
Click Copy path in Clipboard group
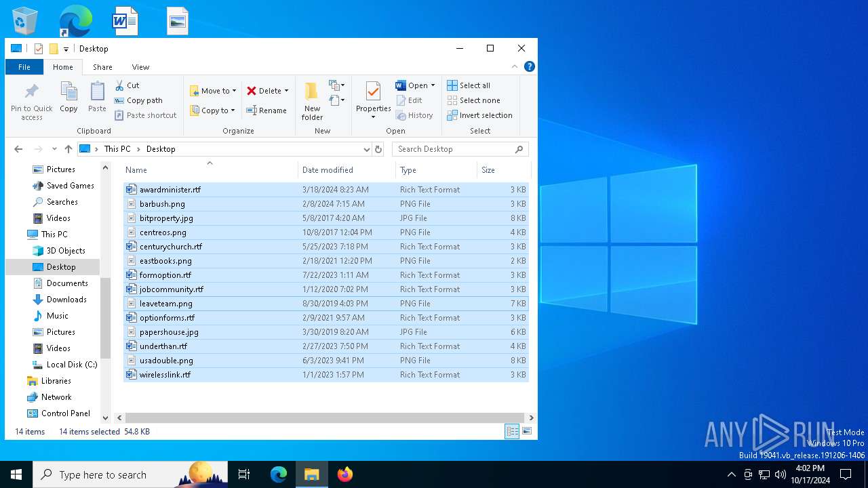pyautogui.click(x=138, y=100)
